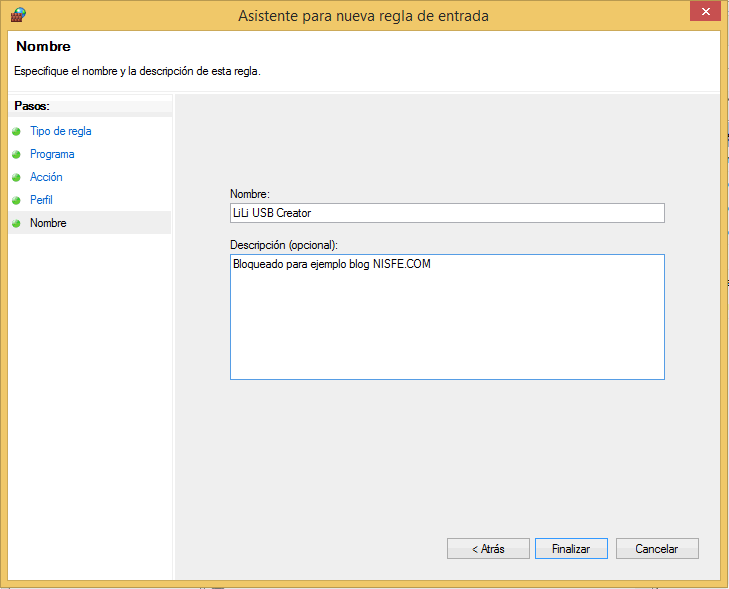This screenshot has width=729, height=589.
Task: Jump to the Acción step
Action: tap(46, 177)
